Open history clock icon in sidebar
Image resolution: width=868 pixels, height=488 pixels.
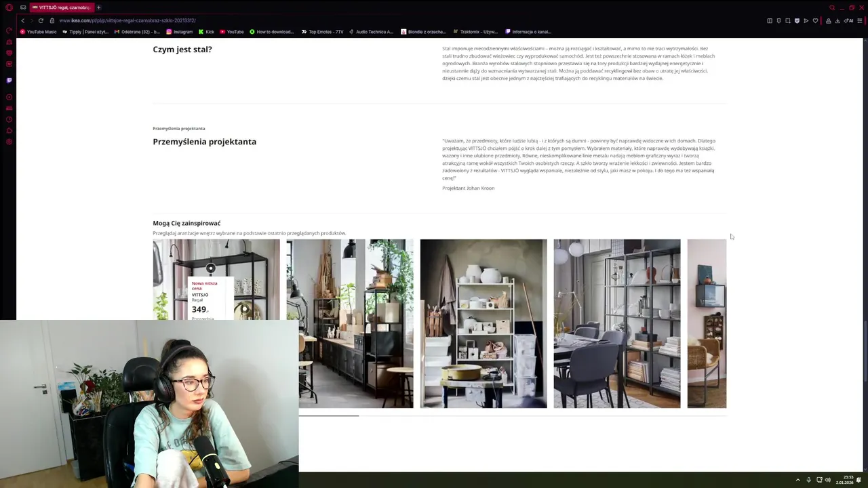tap(9, 119)
